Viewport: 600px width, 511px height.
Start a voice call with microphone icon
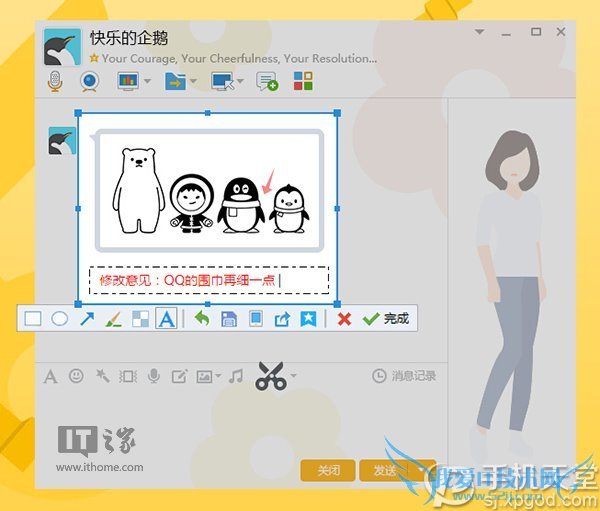pyautogui.click(x=56, y=80)
